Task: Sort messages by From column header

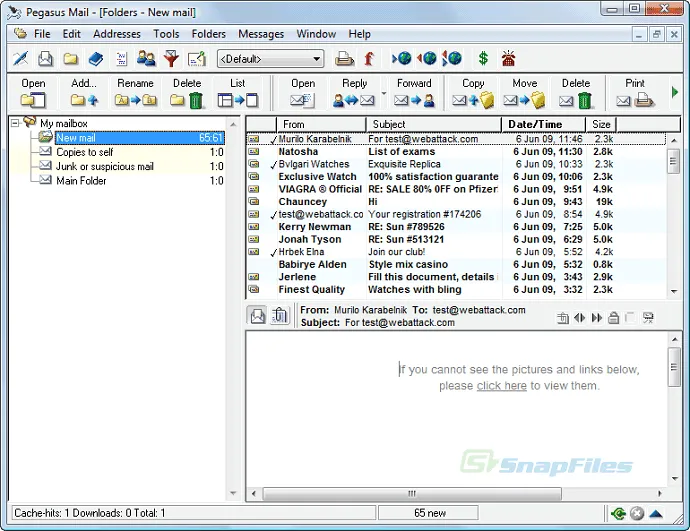Action: (321, 125)
